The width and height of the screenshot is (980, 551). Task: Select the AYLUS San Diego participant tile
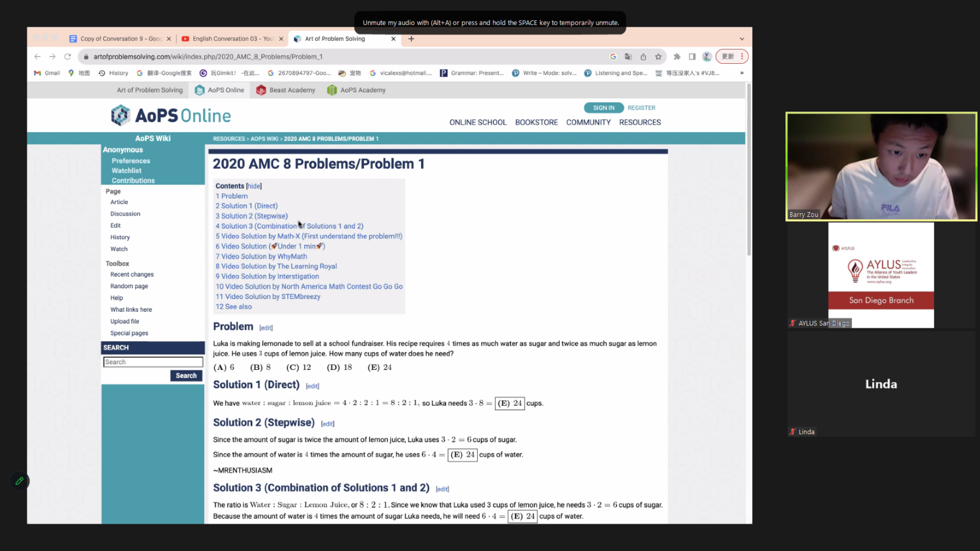[x=881, y=275]
